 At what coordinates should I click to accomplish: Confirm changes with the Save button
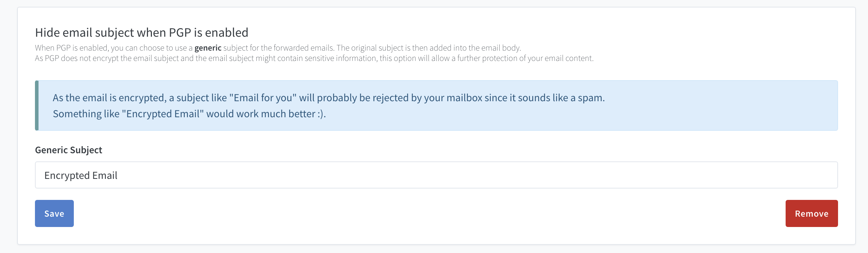pos(54,213)
